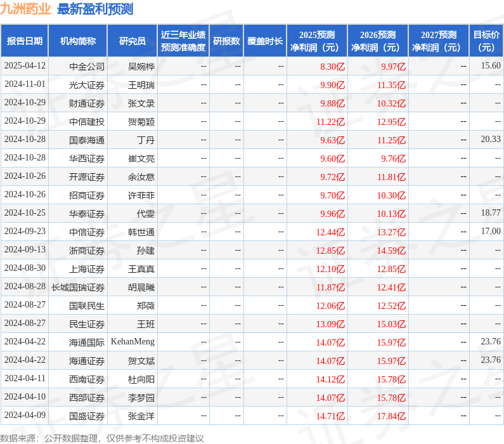Click 10.32亿 forecast value

[x=391, y=103]
